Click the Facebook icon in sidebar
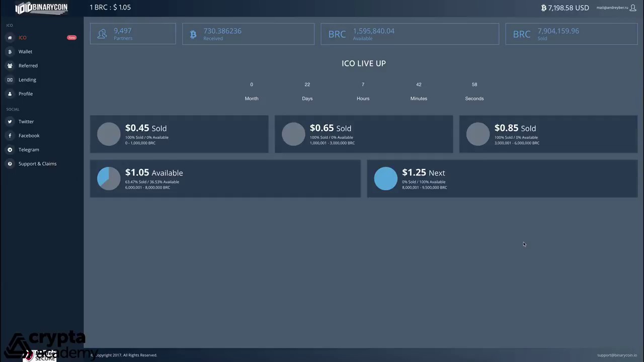Screen dimensions: 644x362 click(10, 136)
